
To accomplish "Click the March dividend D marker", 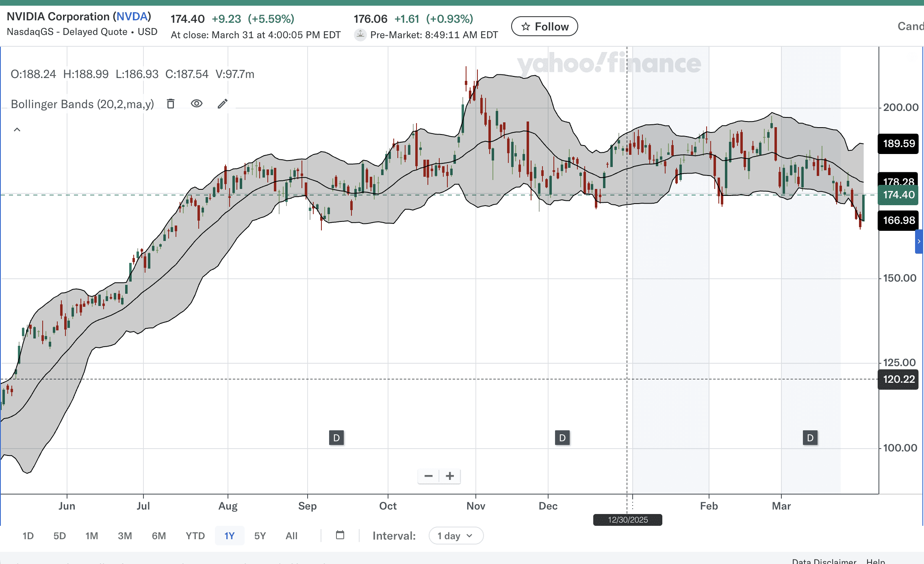I will tap(810, 438).
